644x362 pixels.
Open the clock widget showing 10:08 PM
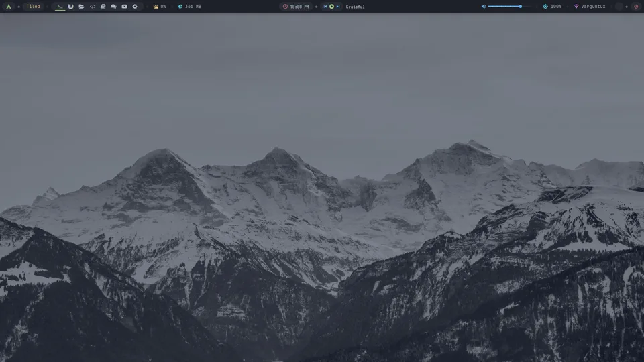296,7
